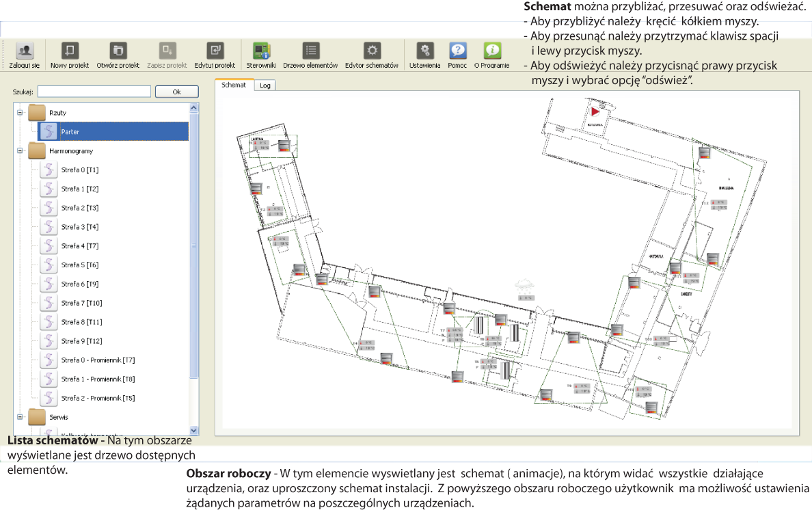
Task: Open the Otwórz projekt toolbar icon
Action: [x=118, y=51]
